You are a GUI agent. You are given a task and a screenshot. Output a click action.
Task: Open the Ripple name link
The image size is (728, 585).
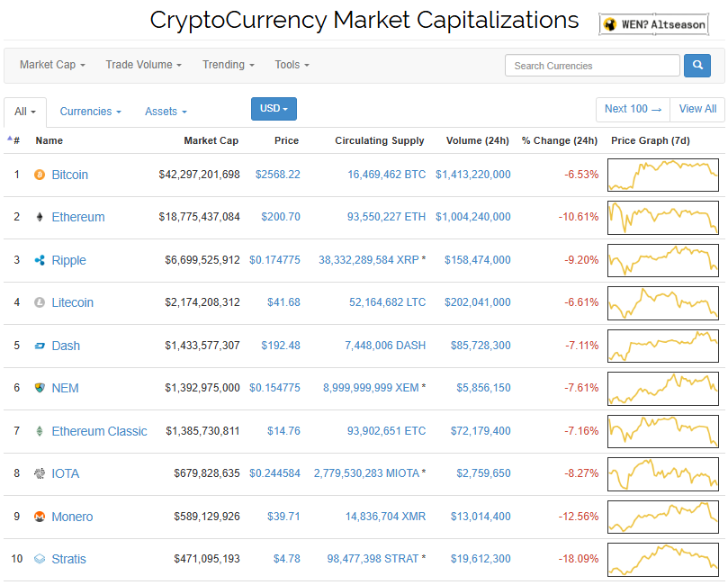68,260
